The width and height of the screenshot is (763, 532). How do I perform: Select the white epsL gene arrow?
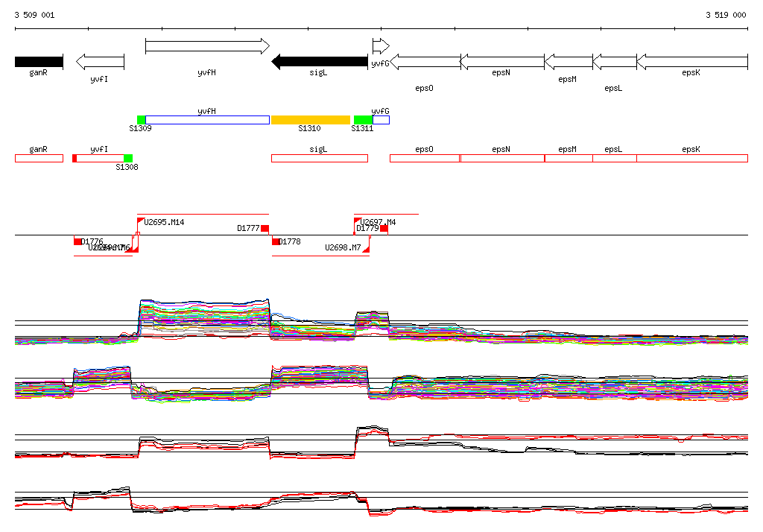(x=615, y=62)
